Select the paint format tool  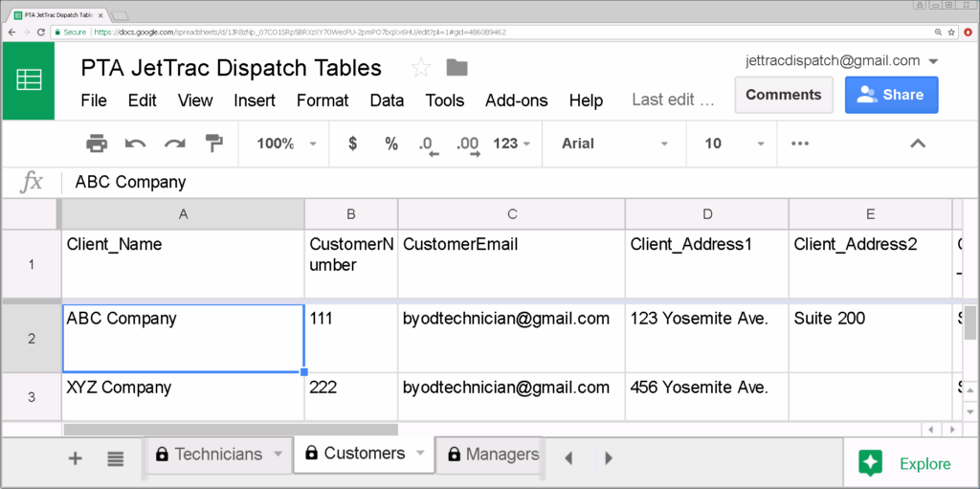[213, 144]
